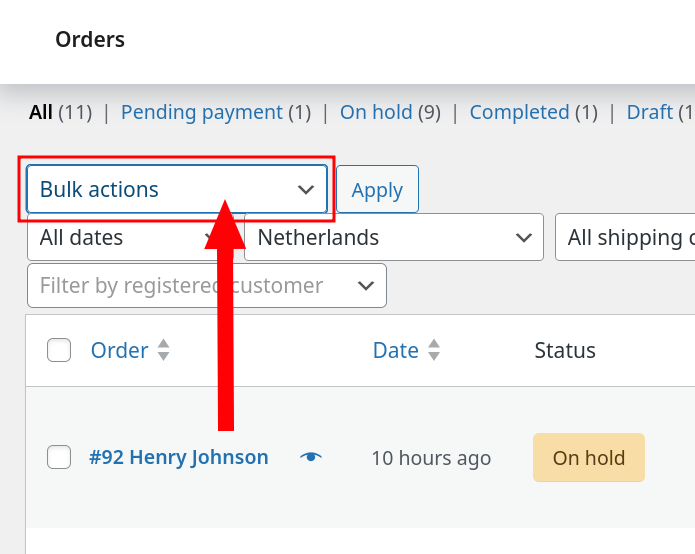Open order #92 Henry Johnson

179,457
